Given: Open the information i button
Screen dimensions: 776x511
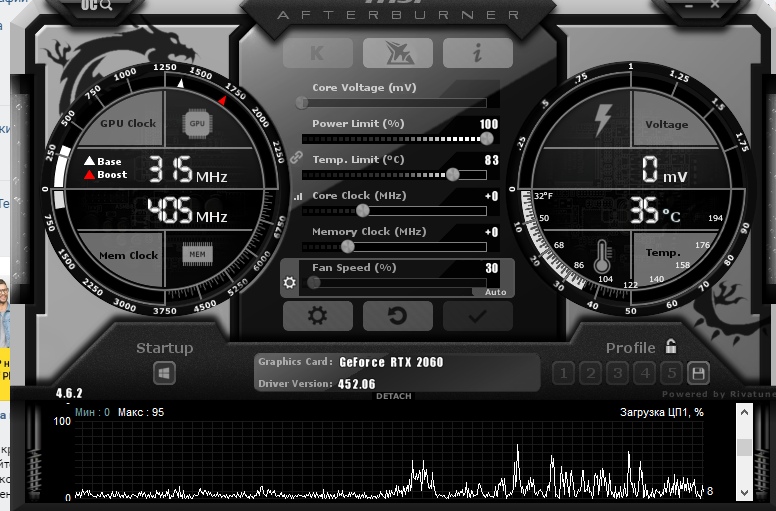Looking at the screenshot, I should (x=478, y=52).
